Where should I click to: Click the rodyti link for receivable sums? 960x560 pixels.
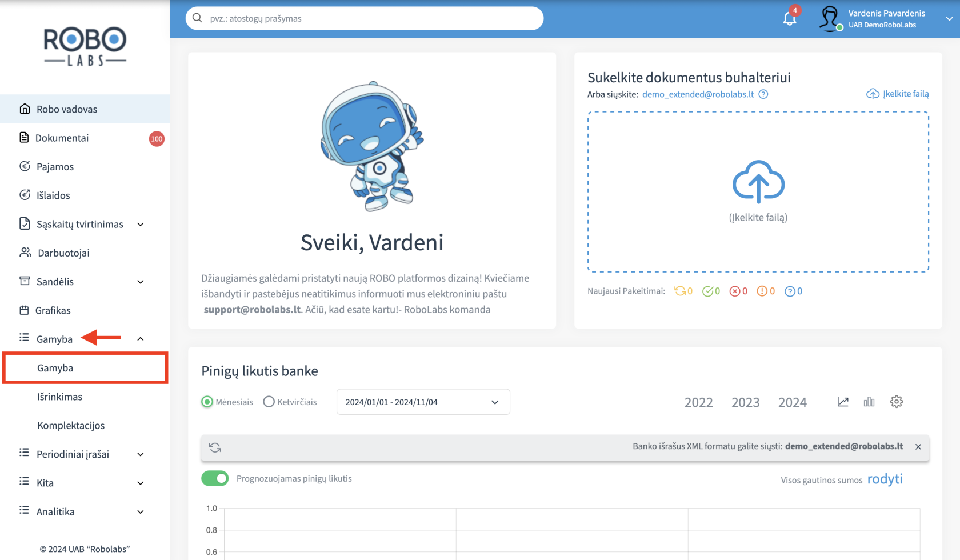[x=885, y=479]
